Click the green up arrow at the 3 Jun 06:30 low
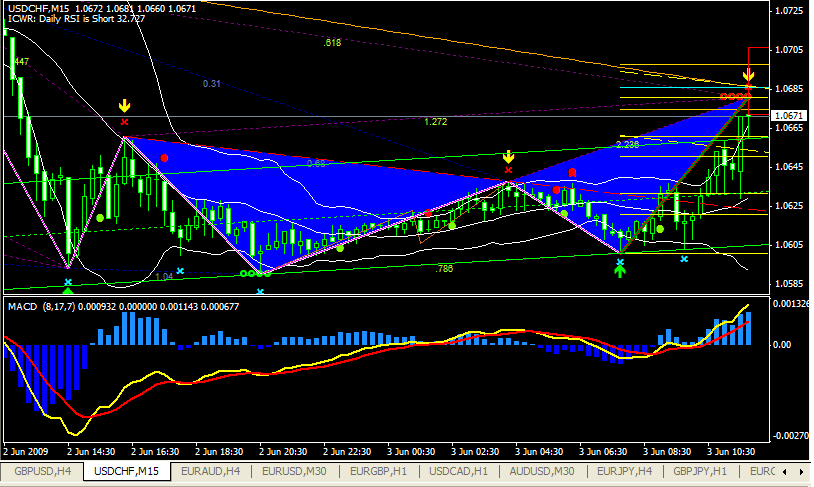 pos(620,271)
